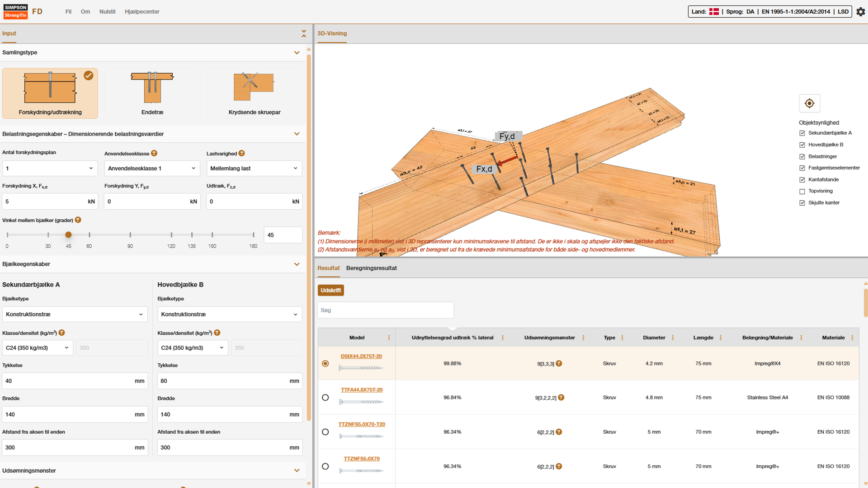Select the Endetræ connection type
The image size is (868, 488).
[152, 93]
